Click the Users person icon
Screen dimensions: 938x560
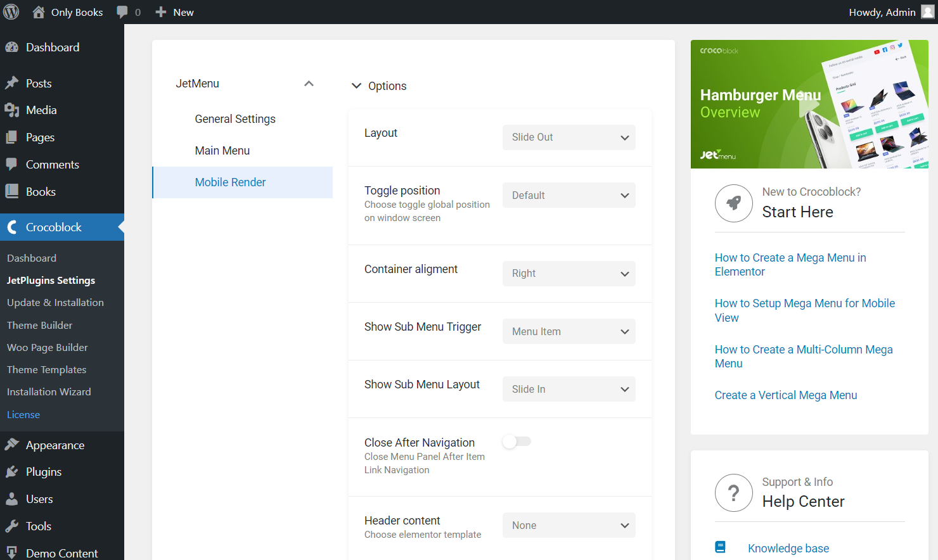pyautogui.click(x=11, y=499)
